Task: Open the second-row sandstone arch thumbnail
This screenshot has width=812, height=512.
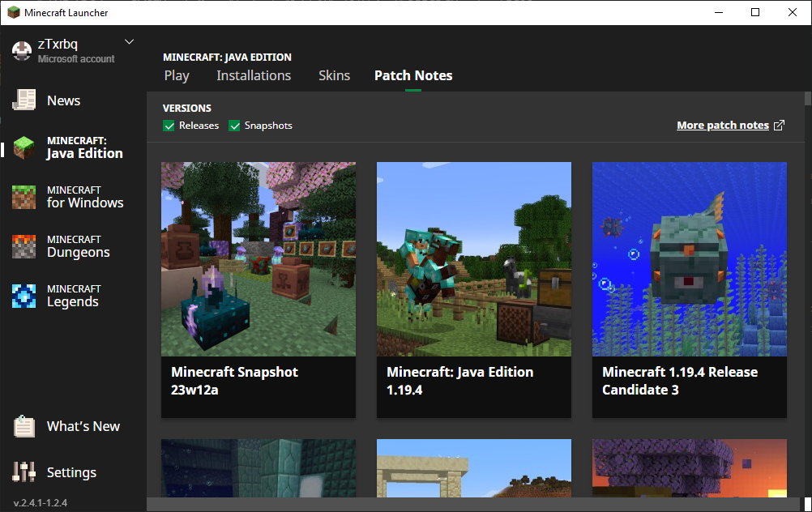Action: click(x=474, y=468)
